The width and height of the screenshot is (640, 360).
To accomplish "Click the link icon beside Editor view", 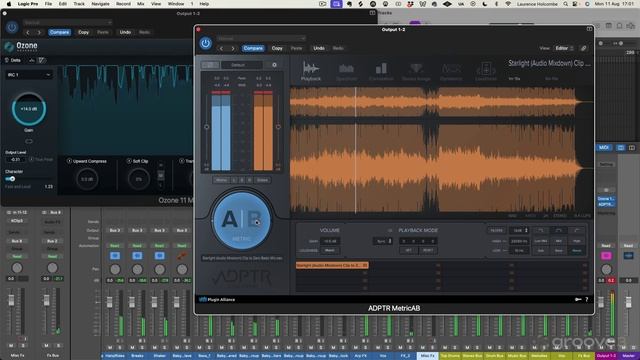I will (584, 48).
